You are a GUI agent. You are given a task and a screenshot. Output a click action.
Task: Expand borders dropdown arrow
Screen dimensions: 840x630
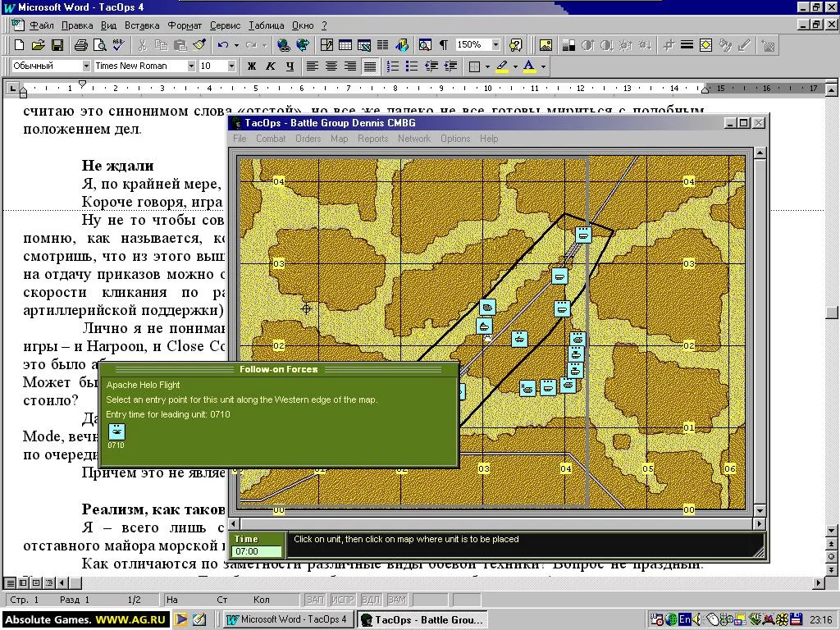click(487, 66)
